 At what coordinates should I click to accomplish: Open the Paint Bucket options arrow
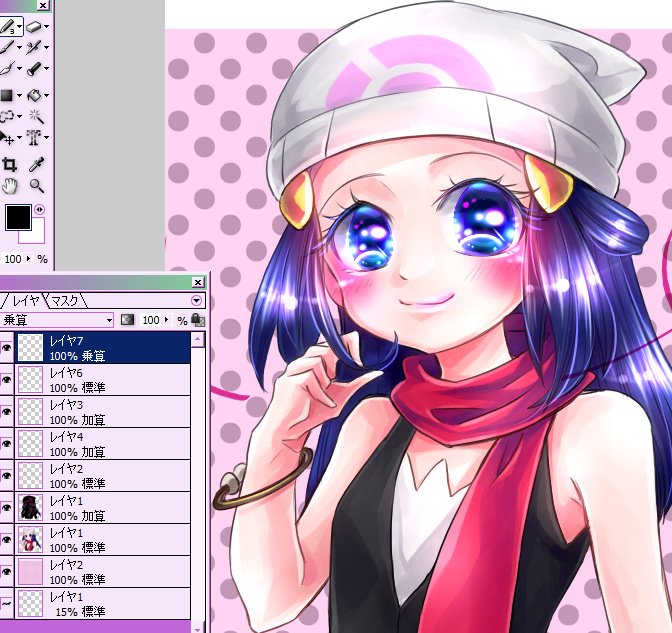(x=46, y=95)
